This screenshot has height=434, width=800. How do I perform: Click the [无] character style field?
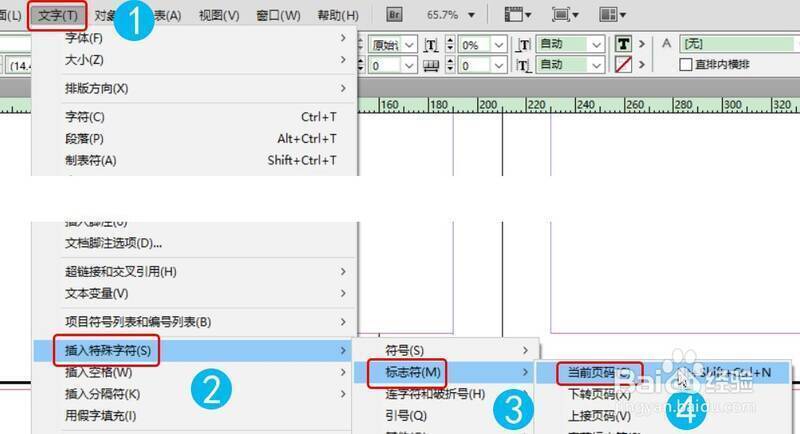[738, 44]
